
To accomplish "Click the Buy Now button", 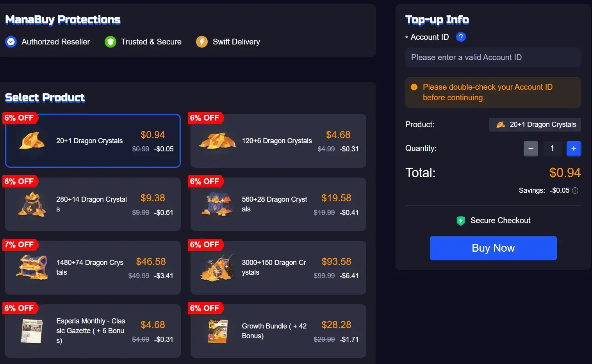I will click(x=493, y=248).
